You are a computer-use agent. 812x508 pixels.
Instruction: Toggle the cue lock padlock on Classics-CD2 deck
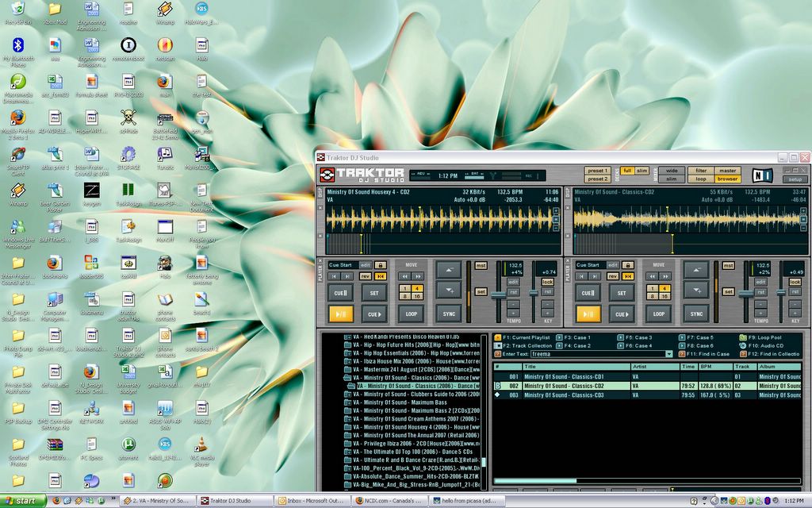[628, 265]
